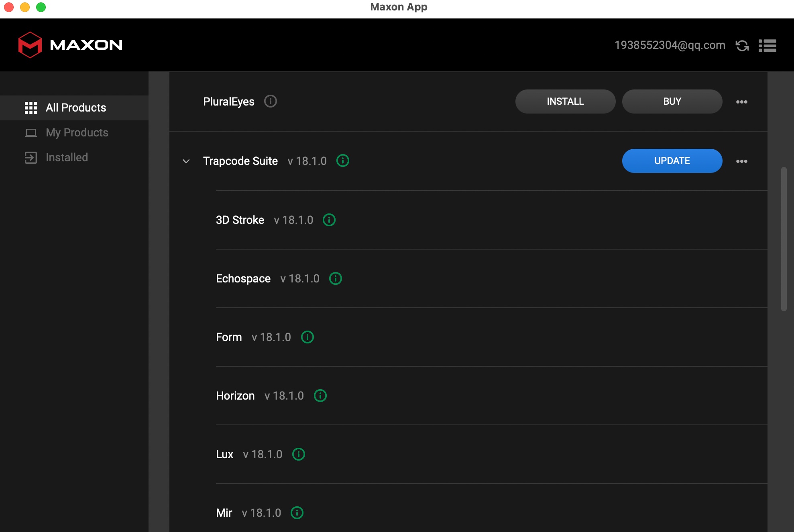794x532 pixels.
Task: Show info for the Form plugin
Action: coord(307,337)
